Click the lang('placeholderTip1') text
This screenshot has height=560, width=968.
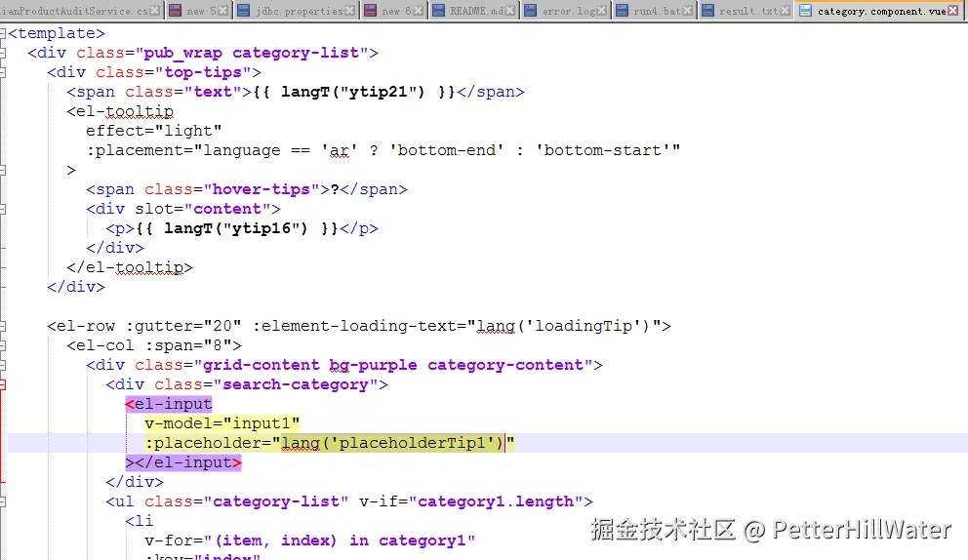pos(392,443)
